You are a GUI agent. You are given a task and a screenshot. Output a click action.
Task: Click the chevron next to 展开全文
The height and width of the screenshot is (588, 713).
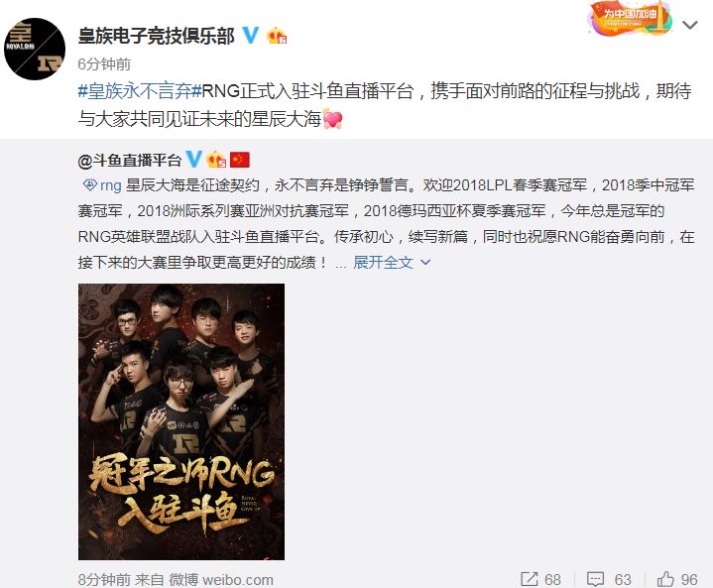425,263
